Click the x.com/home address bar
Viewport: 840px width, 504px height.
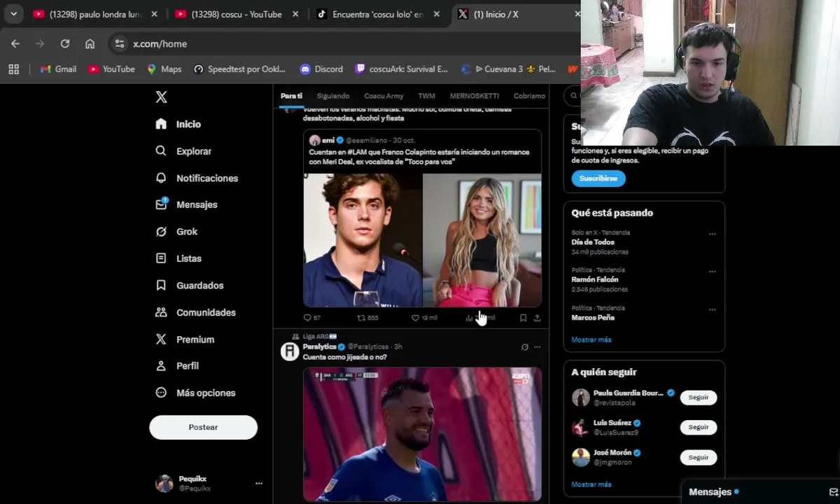tap(343, 43)
